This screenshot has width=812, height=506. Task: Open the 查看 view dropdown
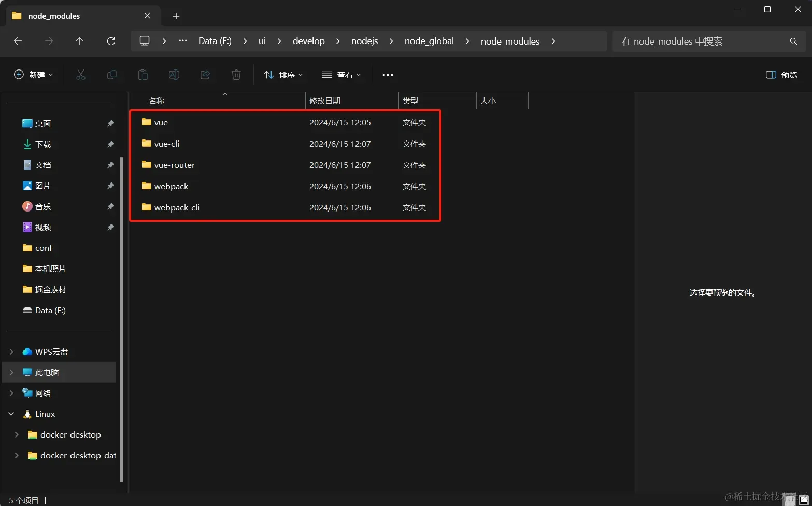click(x=341, y=75)
